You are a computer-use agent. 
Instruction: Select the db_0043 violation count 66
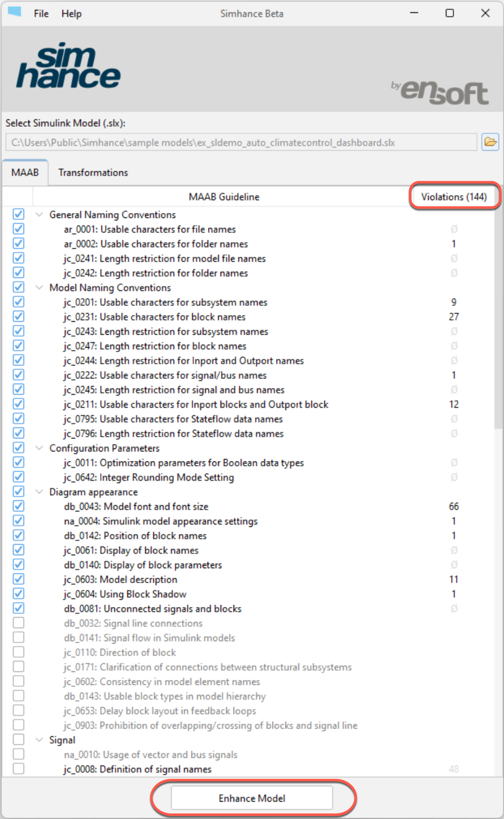click(x=454, y=506)
